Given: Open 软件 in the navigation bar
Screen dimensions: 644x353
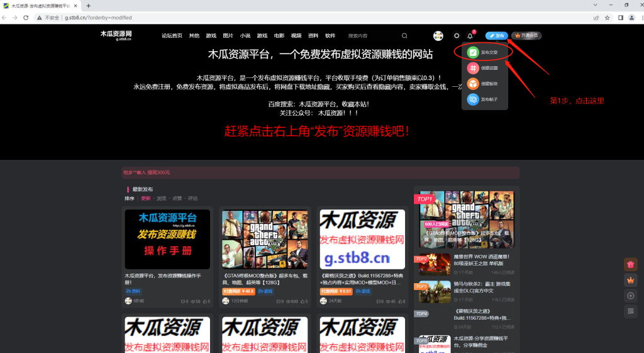Looking at the screenshot, I should click(x=330, y=36).
